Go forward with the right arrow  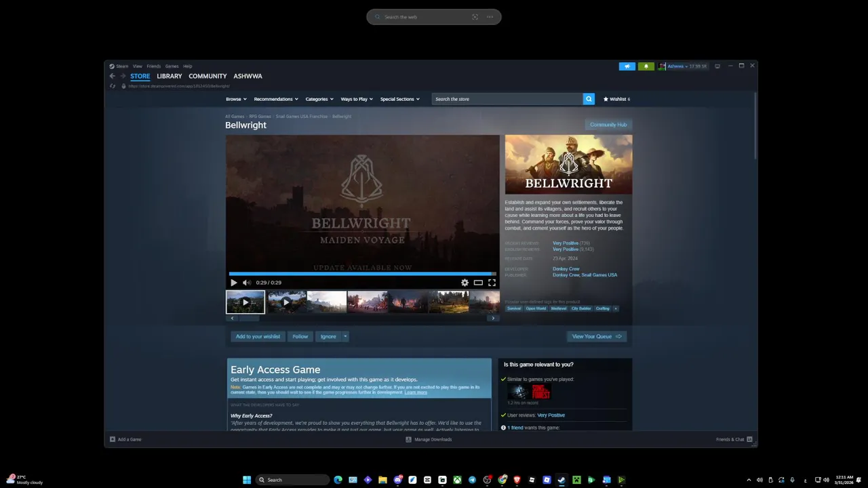123,77
